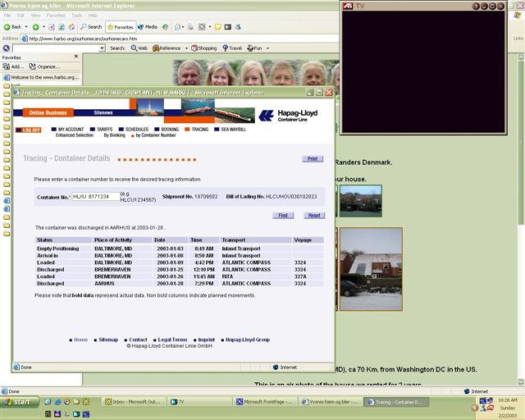Screen dimensions: 525x420
Task: Click the green Forward arrow in IE toolbar
Action: [x=35, y=27]
